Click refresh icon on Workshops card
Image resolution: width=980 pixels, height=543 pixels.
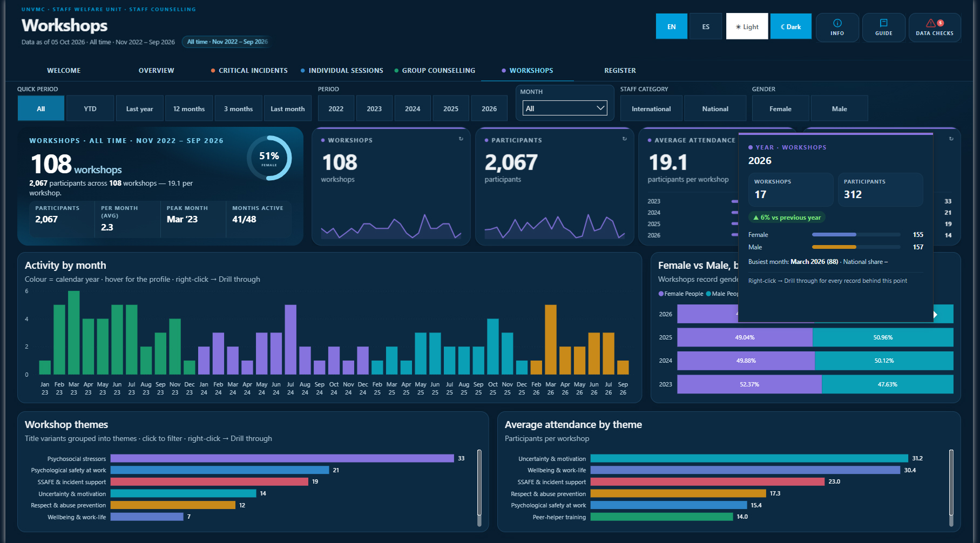461,139
